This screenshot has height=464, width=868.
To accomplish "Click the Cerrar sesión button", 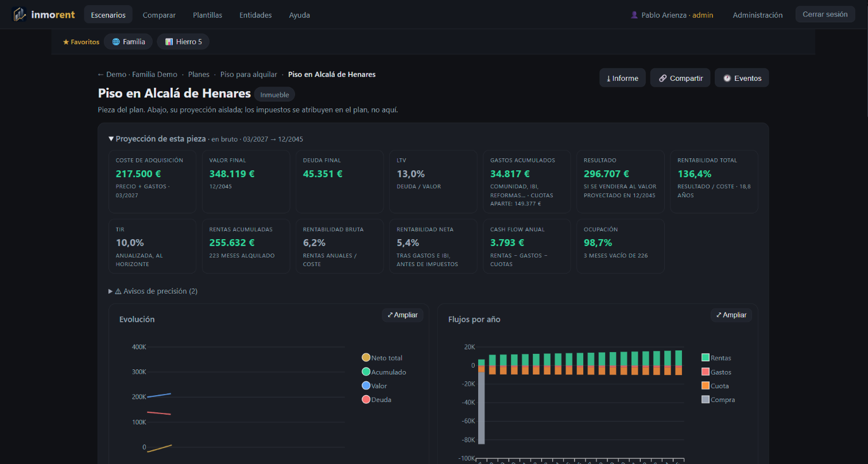I will 825,14.
